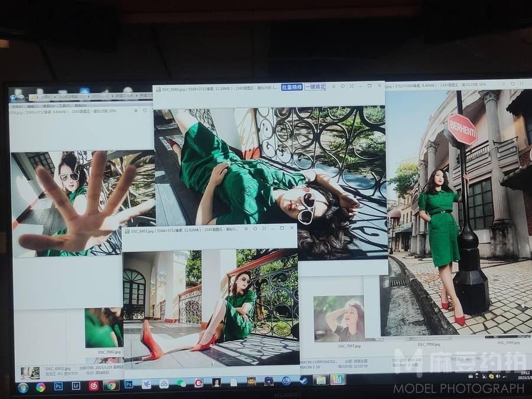The width and height of the screenshot is (532, 399).
Task: Open the round blue emblem icon in the taskbar
Action: pos(286,381)
